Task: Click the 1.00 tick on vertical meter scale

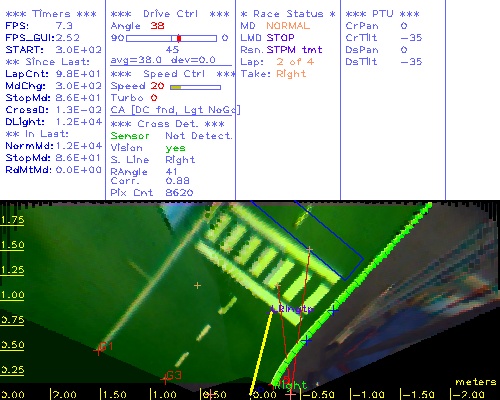Action: tap(12, 295)
